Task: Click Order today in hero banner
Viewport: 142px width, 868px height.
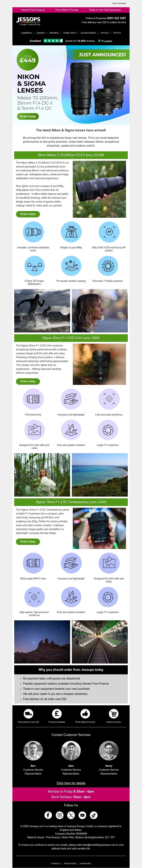Action: [x=28, y=116]
